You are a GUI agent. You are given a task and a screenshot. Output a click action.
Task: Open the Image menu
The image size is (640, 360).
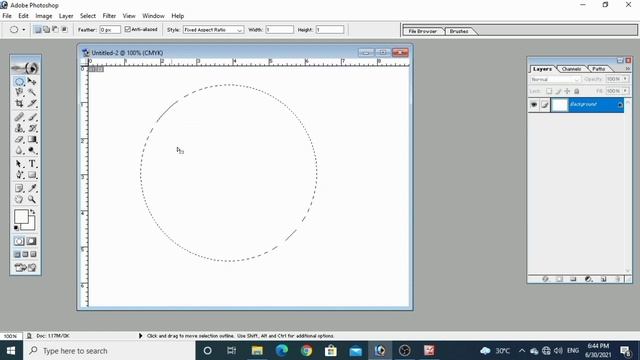point(44,16)
